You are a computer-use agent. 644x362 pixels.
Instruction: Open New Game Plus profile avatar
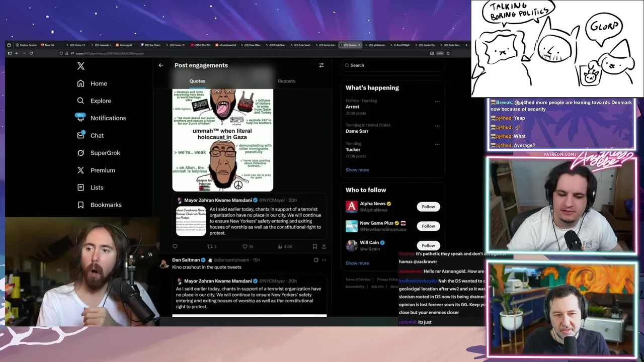pos(352,226)
